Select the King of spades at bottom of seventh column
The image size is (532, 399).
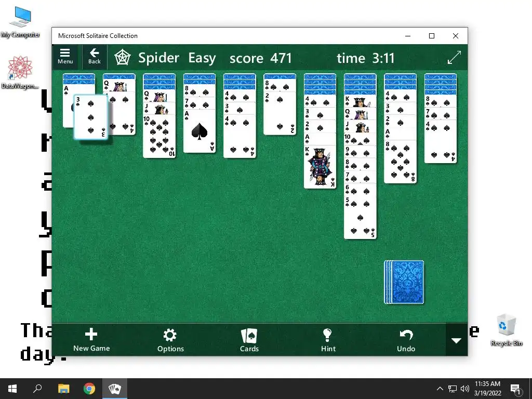(x=320, y=167)
